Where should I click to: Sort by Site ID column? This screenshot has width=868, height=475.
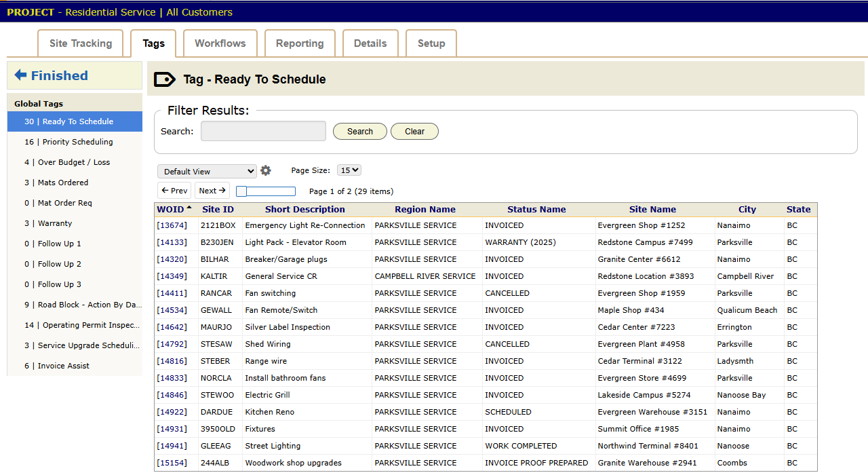point(218,210)
